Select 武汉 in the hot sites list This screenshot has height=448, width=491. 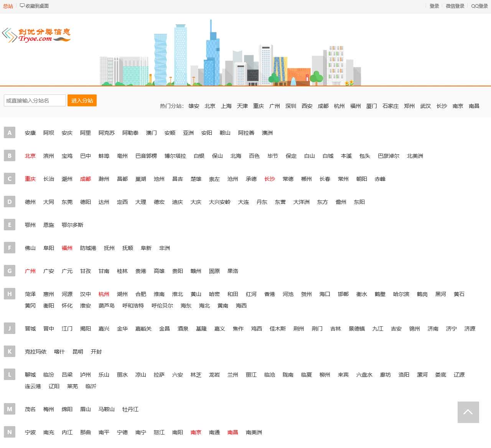[x=425, y=106]
